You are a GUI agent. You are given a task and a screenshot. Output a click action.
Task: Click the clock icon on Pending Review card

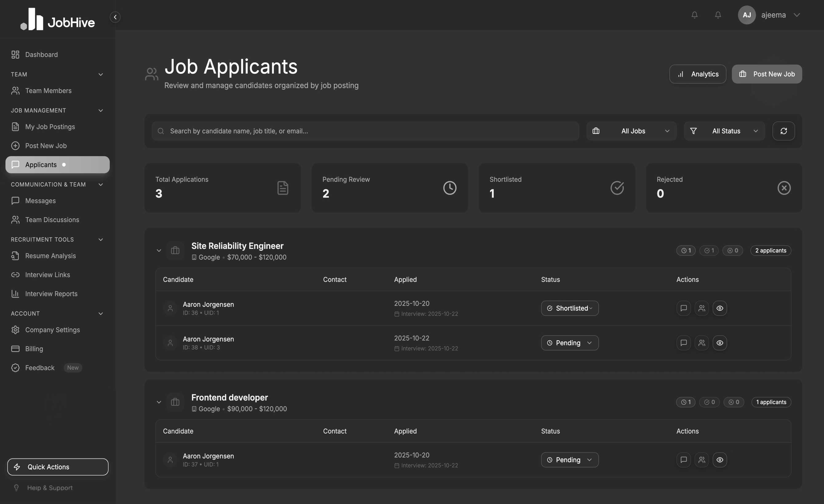pyautogui.click(x=450, y=187)
